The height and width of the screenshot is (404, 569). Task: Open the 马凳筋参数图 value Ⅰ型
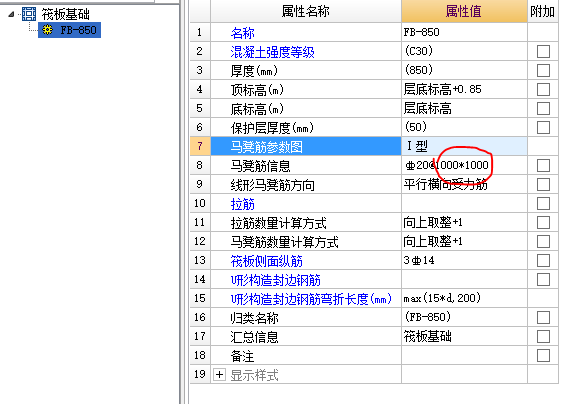tap(464, 146)
